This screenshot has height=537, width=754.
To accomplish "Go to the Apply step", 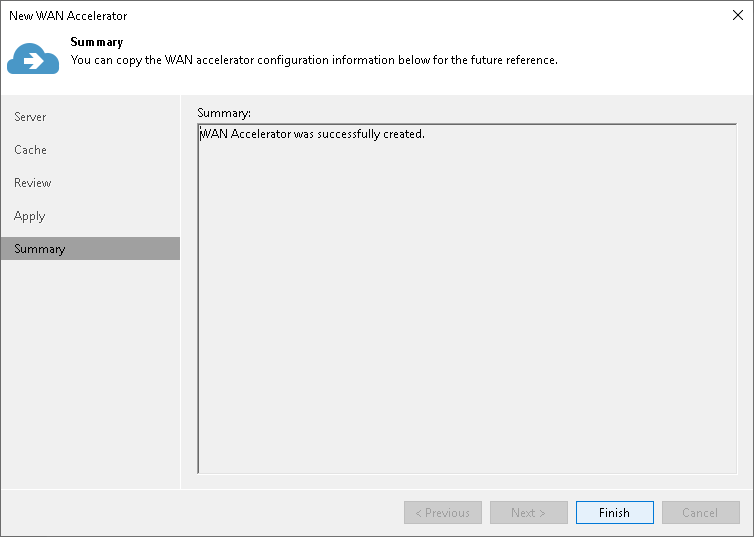I will 29,216.
